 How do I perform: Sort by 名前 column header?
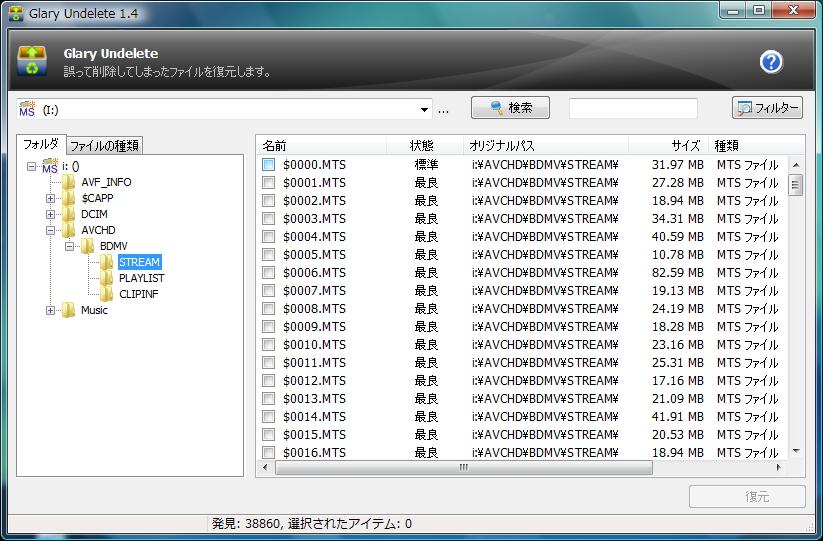[x=321, y=145]
